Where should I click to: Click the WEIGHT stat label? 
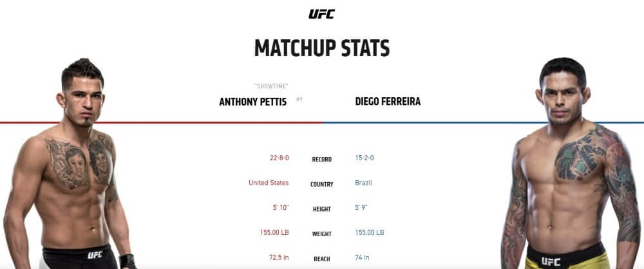point(321,234)
